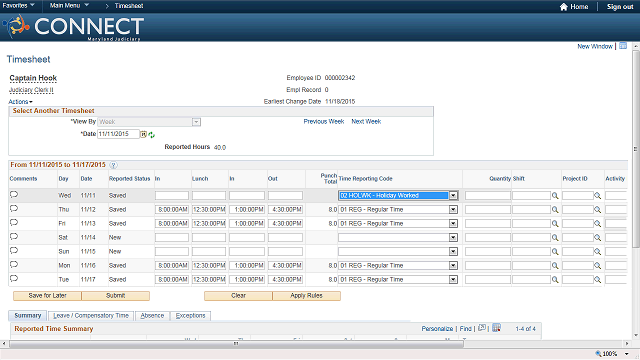The width and height of the screenshot is (640, 360).
Task: Open Time Reporting Code dropdown for Tue 11/17
Action: [453, 280]
